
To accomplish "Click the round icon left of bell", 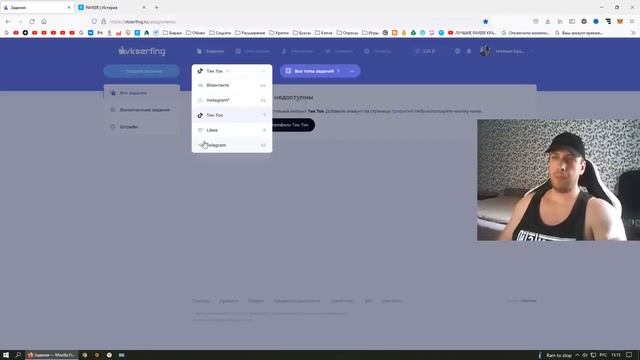I will (458, 51).
